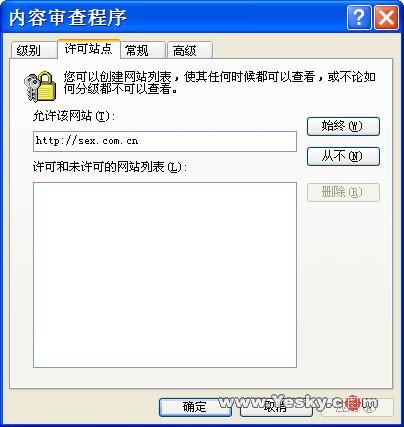
Task: Click the disabled 应用 button
Action: (357, 407)
